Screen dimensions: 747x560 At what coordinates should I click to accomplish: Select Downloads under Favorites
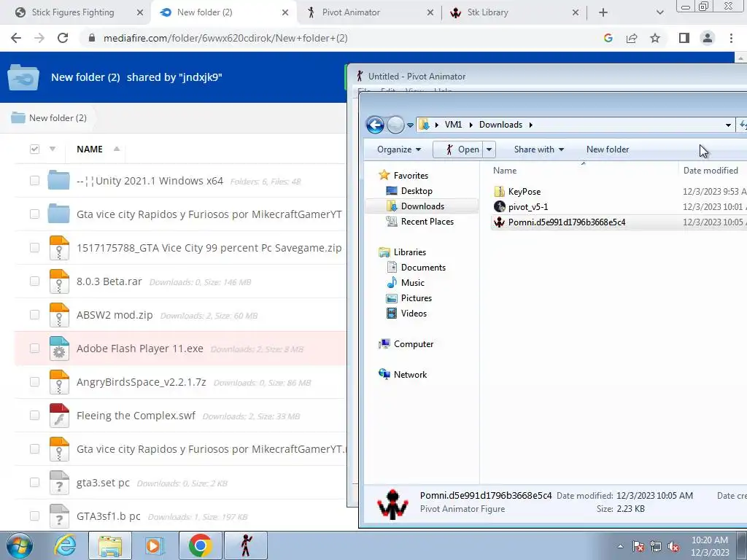click(x=422, y=206)
